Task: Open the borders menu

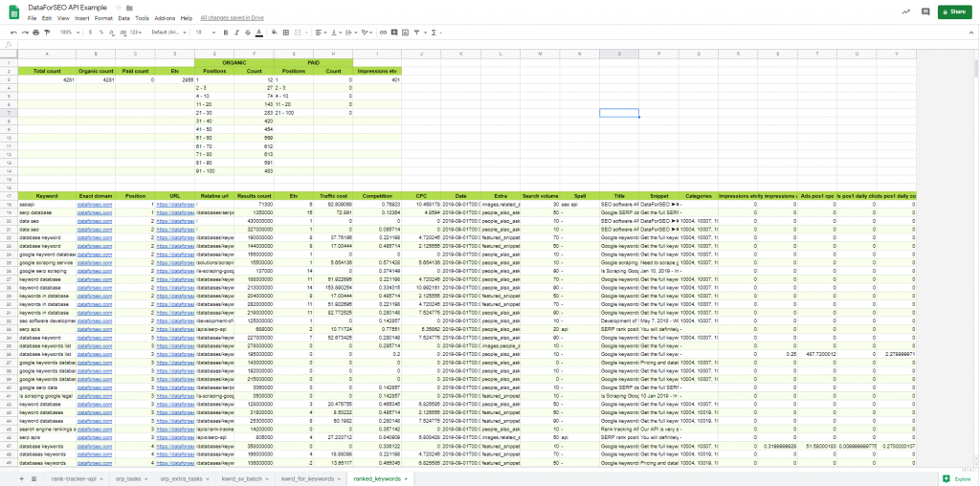Action: (x=285, y=33)
